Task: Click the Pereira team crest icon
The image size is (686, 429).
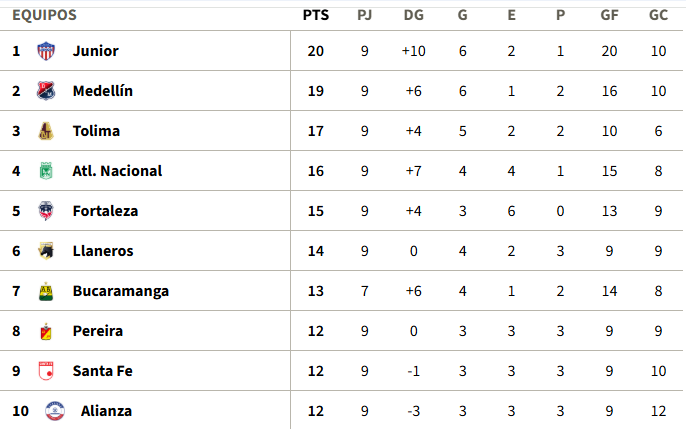Action: [46, 331]
